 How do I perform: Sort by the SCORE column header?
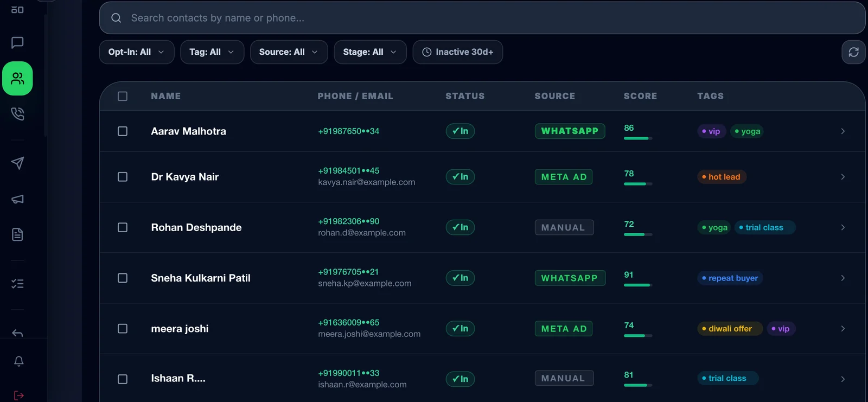click(x=640, y=96)
